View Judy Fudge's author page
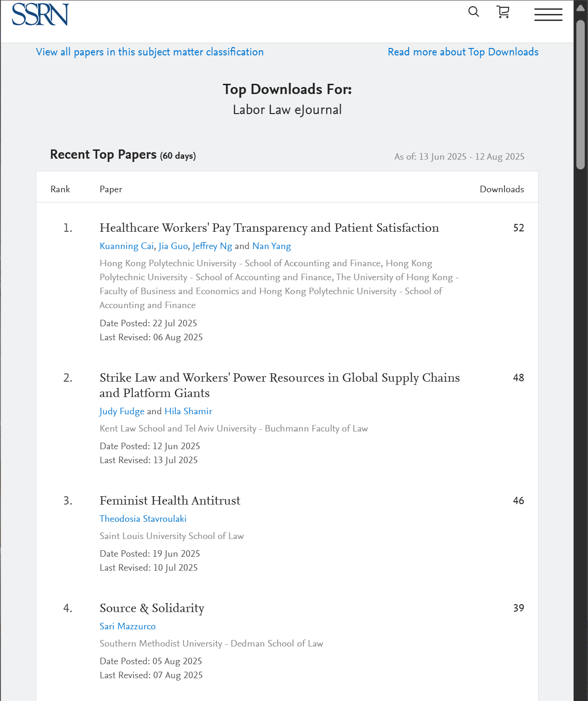Screen dimensions: 588x701 coord(122,411)
